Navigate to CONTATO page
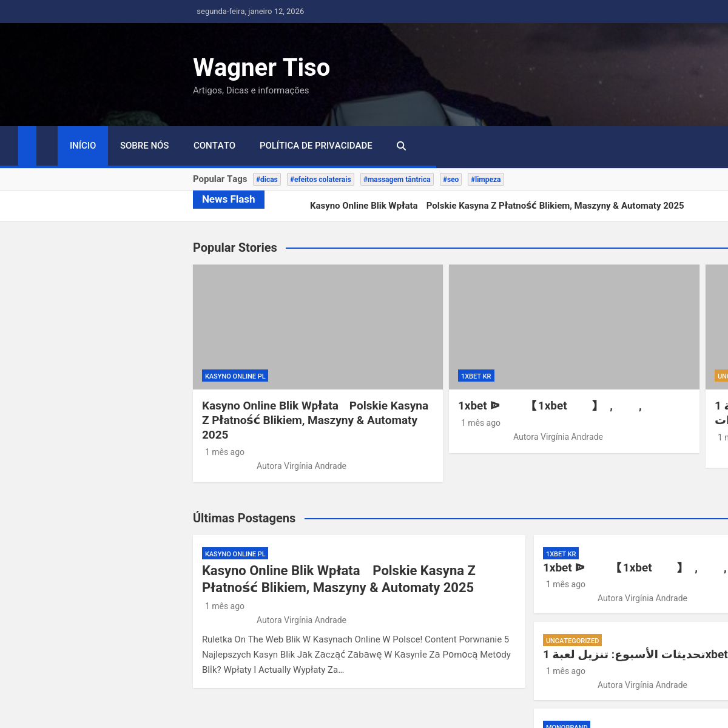Image resolution: width=728 pixels, height=728 pixels. coord(214,146)
